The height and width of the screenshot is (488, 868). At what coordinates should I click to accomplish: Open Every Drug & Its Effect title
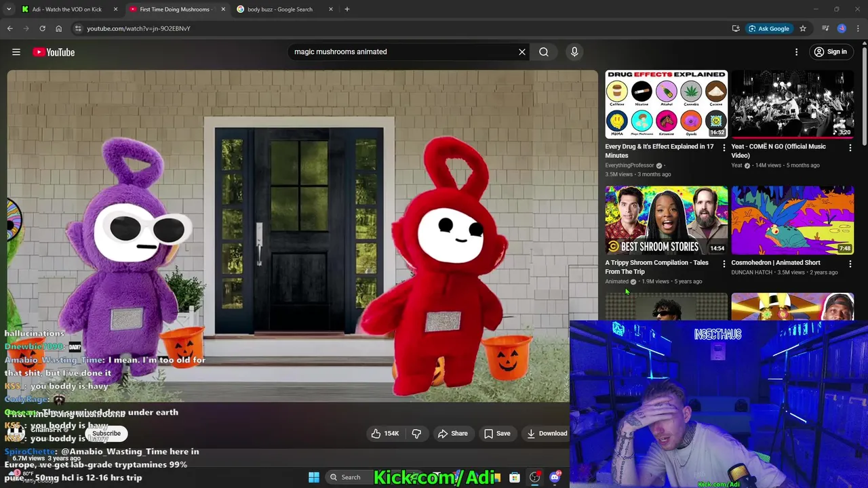pos(659,151)
